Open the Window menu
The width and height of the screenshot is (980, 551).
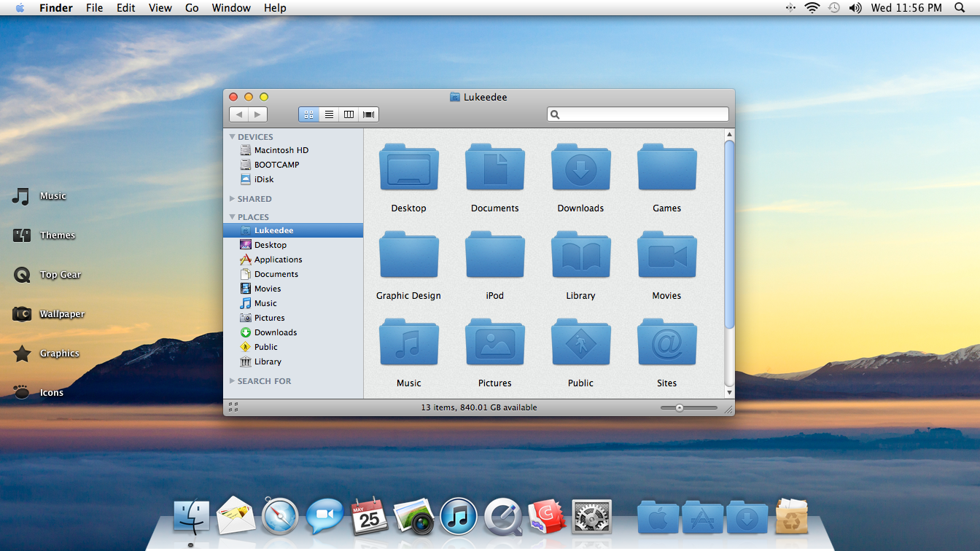coord(231,8)
